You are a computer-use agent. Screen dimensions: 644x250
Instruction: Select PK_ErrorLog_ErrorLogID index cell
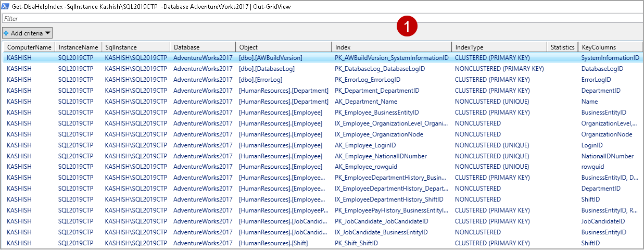pyautogui.click(x=368, y=80)
